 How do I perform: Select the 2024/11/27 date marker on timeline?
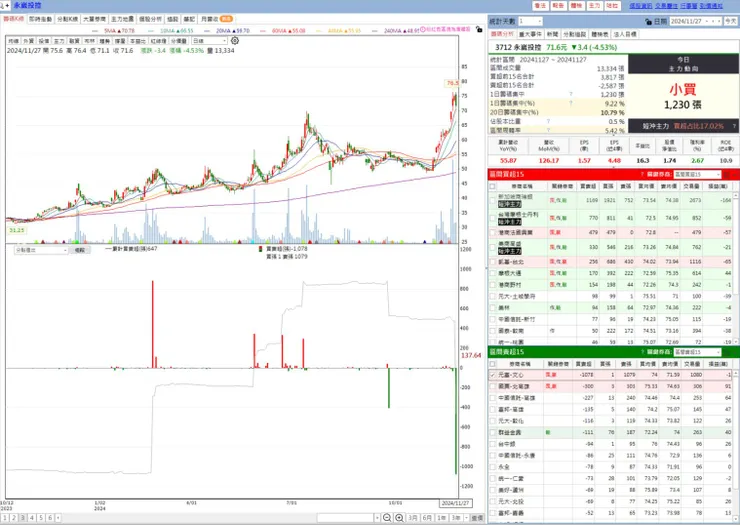455,503
